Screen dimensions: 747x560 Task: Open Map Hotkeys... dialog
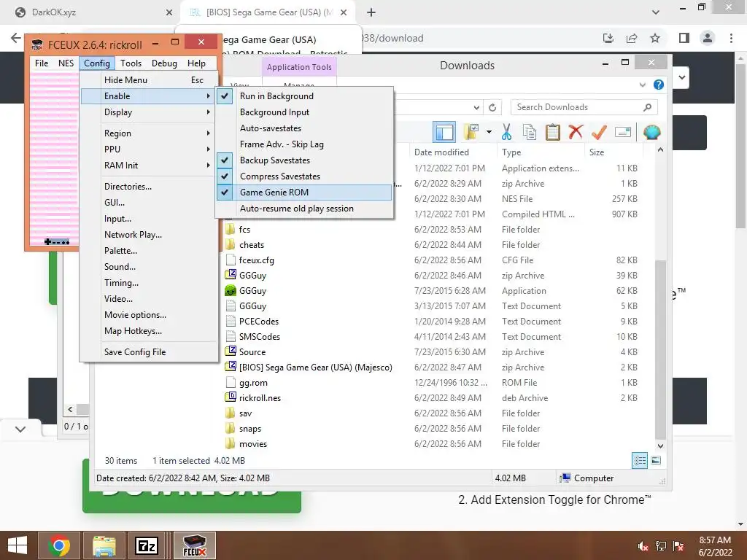tap(148, 331)
